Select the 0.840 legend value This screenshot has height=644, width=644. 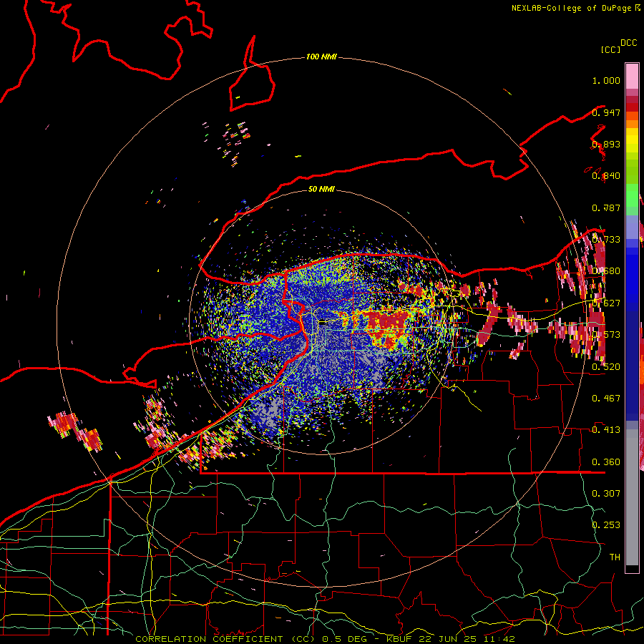(606, 176)
